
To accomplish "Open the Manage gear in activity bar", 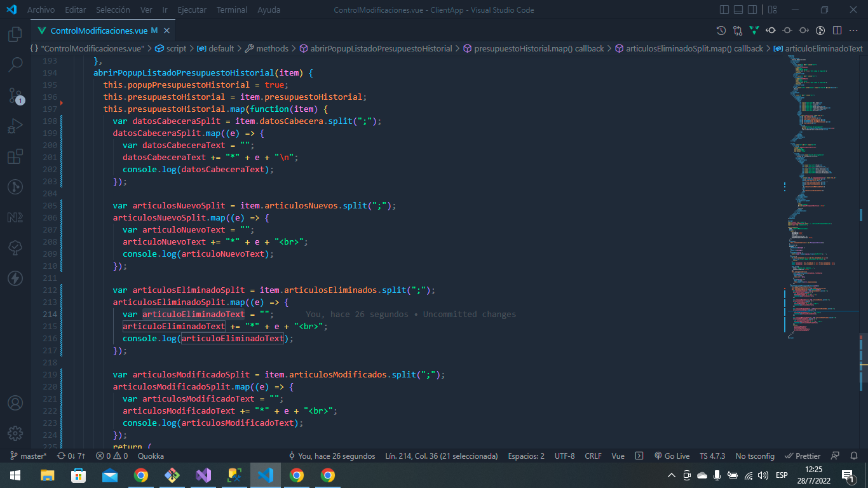I will (15, 433).
